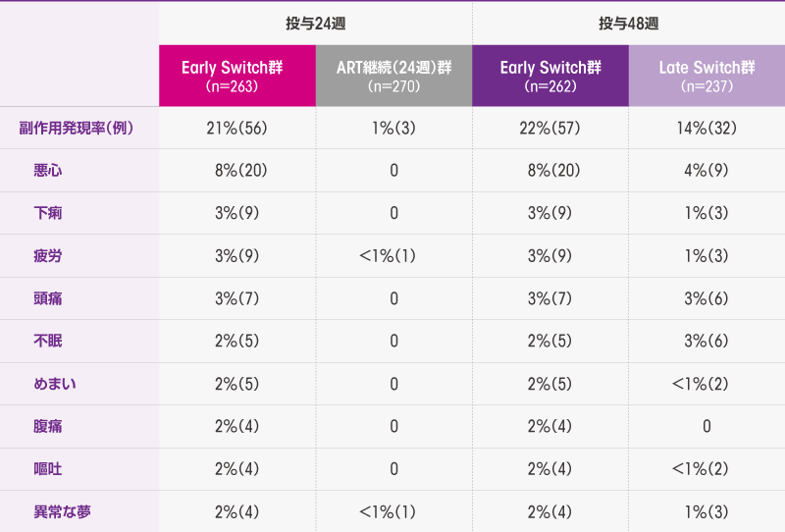
Task: Select the 下痢 row label
Action: pos(47,213)
